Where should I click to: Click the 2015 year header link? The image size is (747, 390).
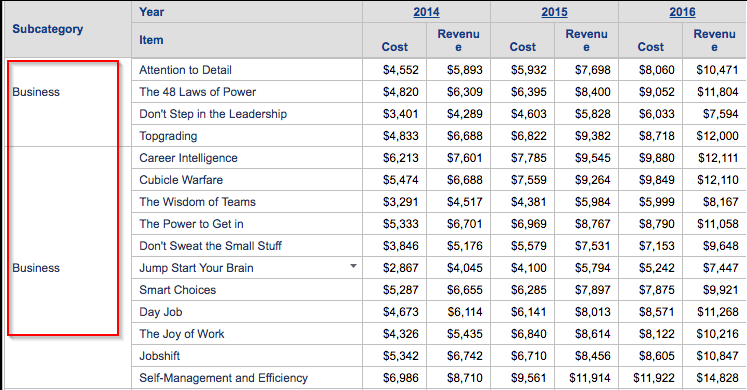(x=554, y=12)
